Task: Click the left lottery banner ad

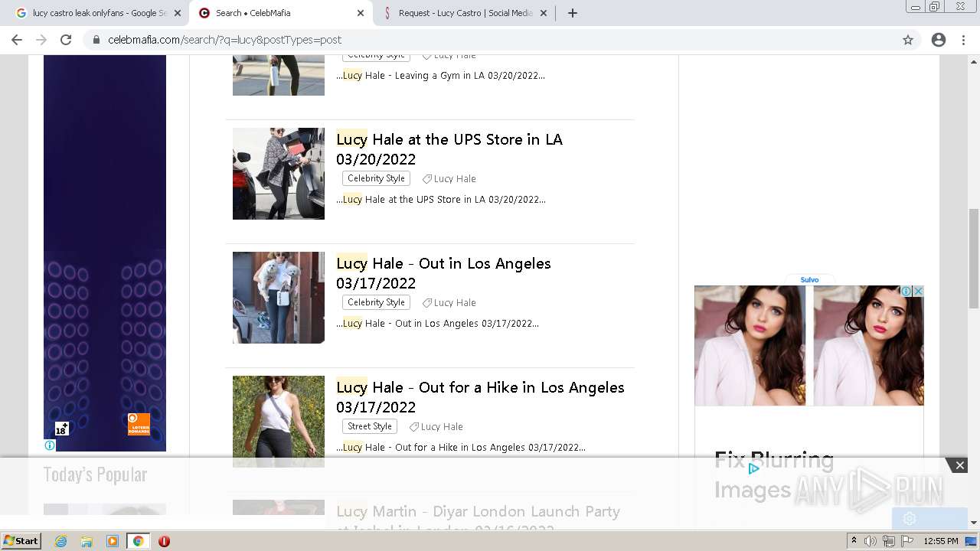Action: coord(105,253)
